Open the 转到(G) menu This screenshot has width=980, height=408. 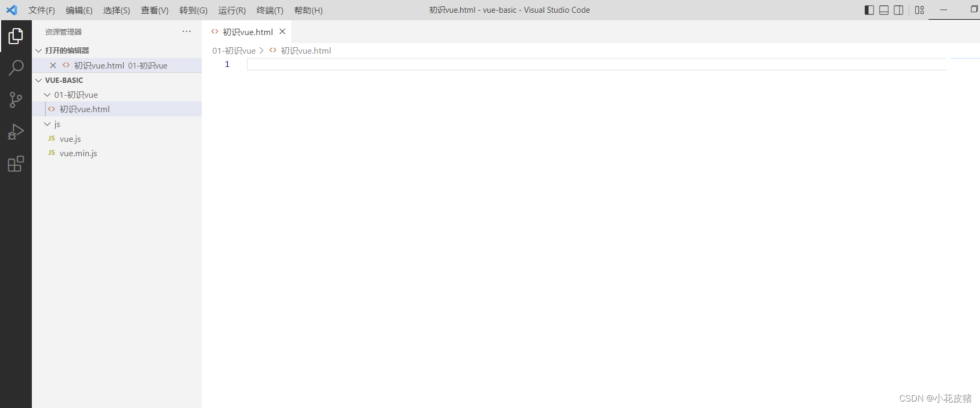(193, 10)
